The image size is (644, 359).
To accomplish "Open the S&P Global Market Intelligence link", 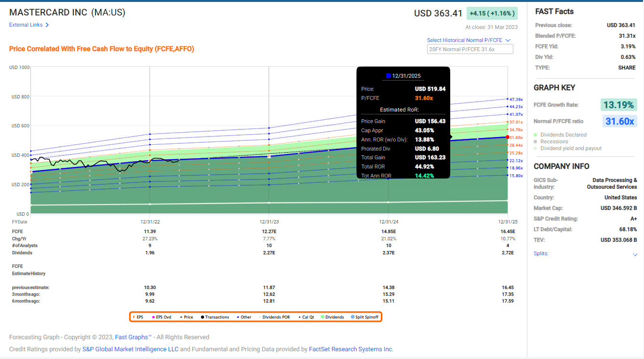I will (130, 349).
